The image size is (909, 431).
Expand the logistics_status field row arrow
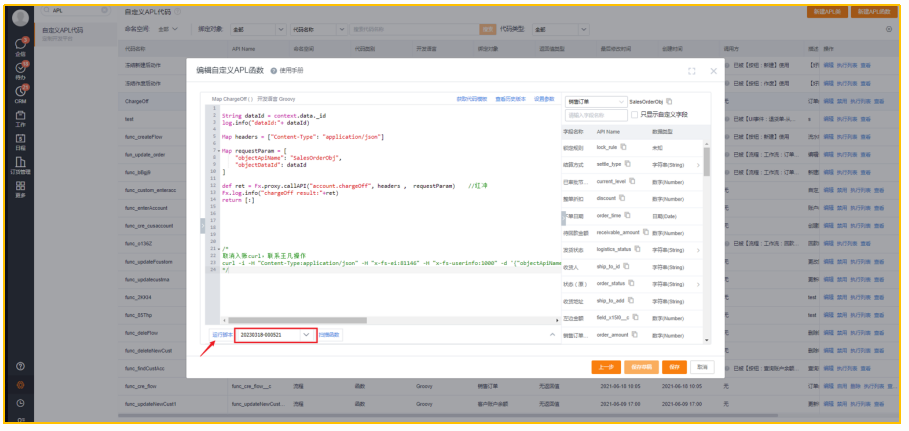pos(698,250)
